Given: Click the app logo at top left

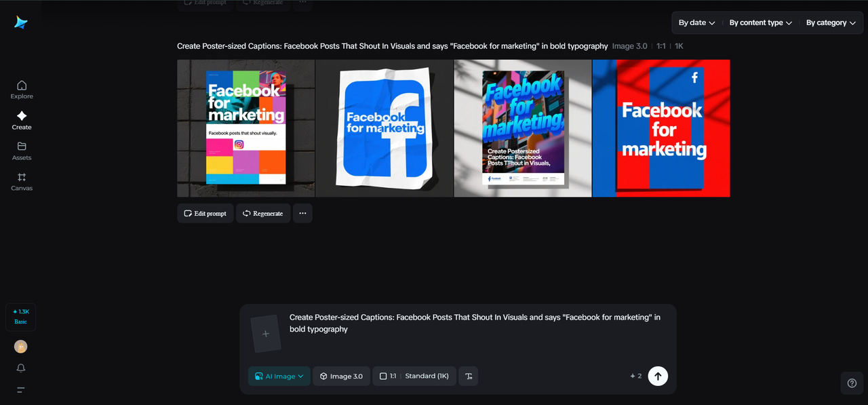Looking at the screenshot, I should (x=21, y=22).
